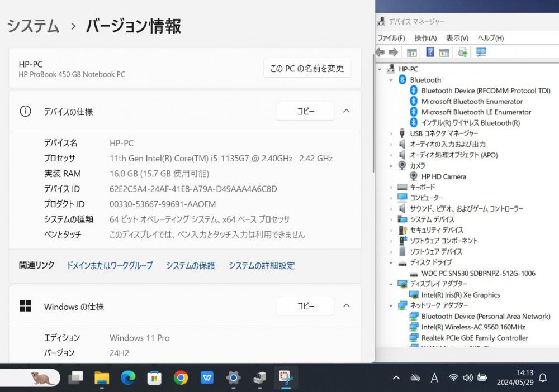Click the Microsoft Bluetooth LE Enumerator device icon
This screenshot has width=559, height=392.
414,112
